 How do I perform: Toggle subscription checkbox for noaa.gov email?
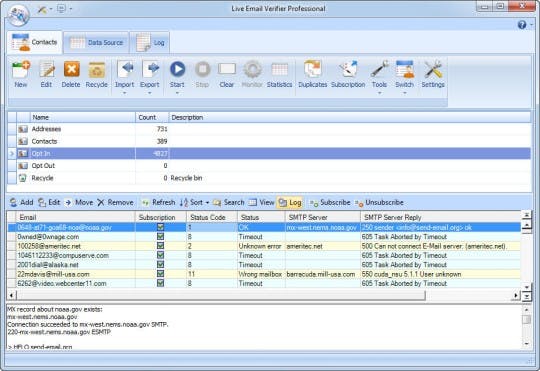160,227
